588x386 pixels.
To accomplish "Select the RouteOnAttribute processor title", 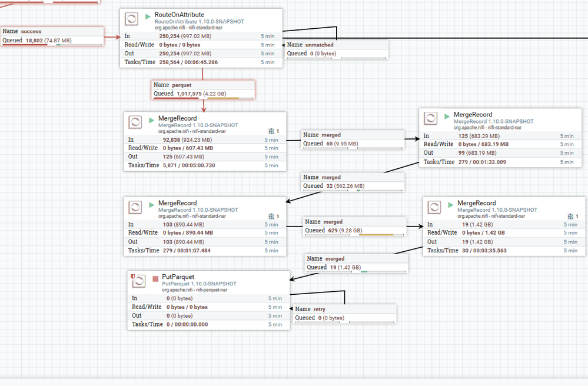I will coord(180,15).
